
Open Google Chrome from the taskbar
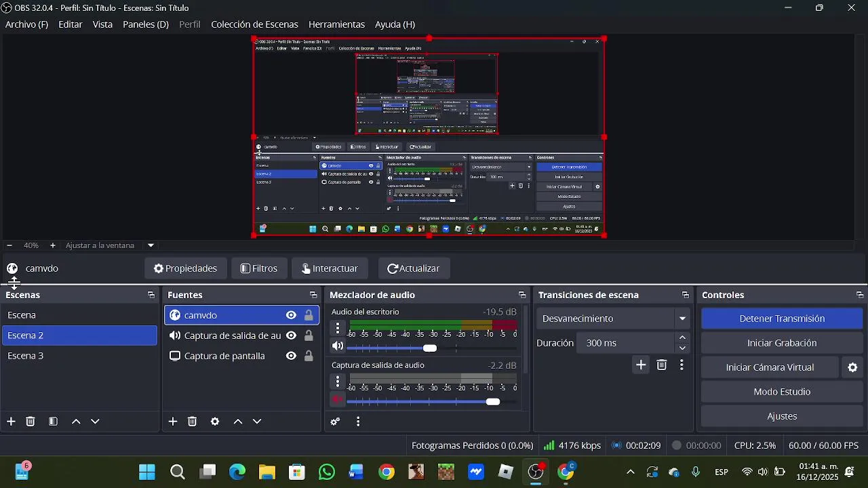[x=387, y=472]
